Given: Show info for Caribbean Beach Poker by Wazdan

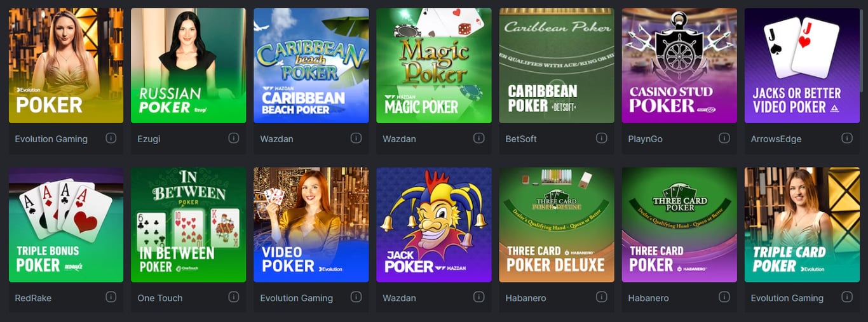Looking at the screenshot, I should (x=356, y=138).
